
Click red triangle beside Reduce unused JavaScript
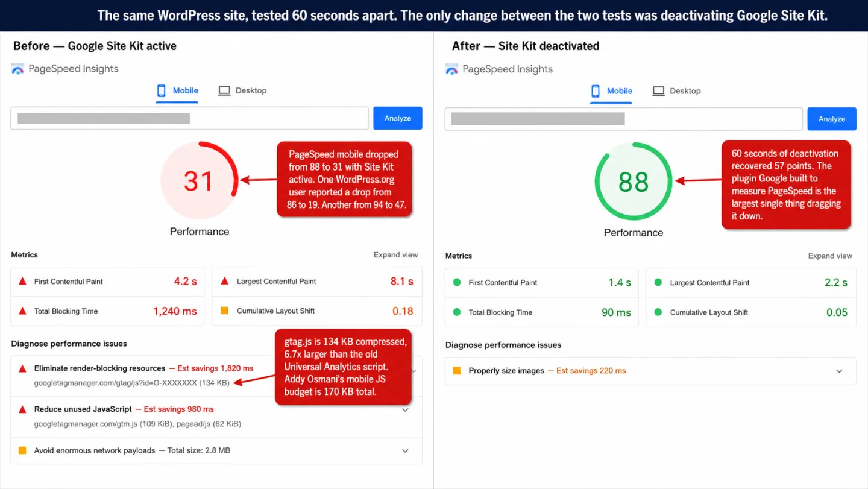(22, 409)
